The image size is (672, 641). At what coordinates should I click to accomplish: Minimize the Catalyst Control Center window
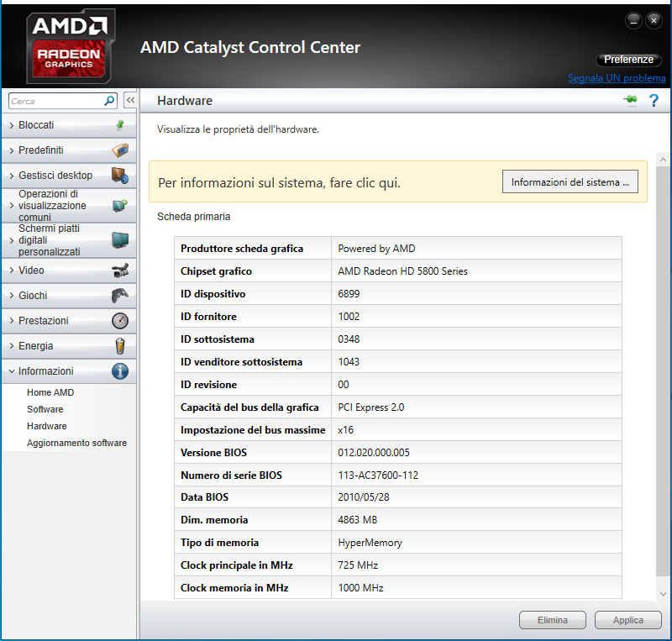click(x=633, y=20)
